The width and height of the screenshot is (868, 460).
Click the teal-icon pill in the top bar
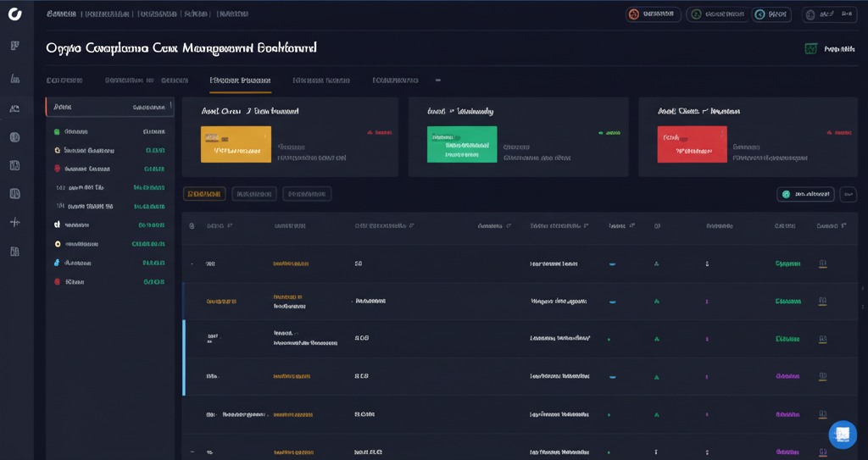coord(771,14)
